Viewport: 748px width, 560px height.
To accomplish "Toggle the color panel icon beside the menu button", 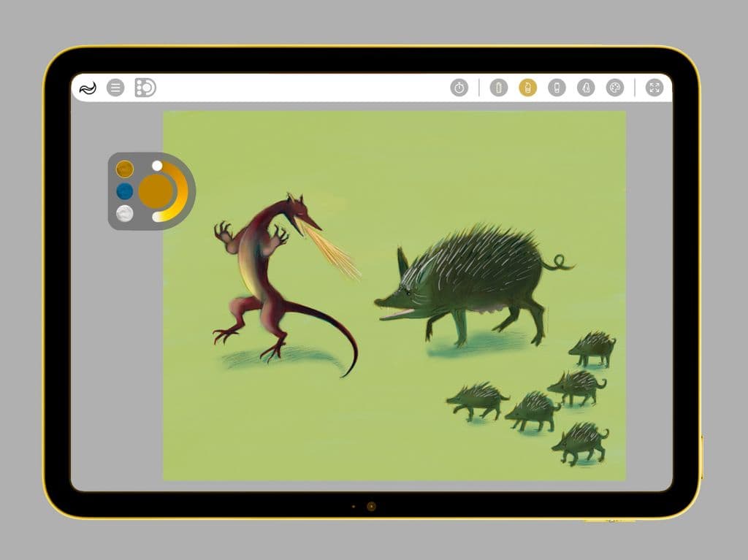I will (x=145, y=88).
